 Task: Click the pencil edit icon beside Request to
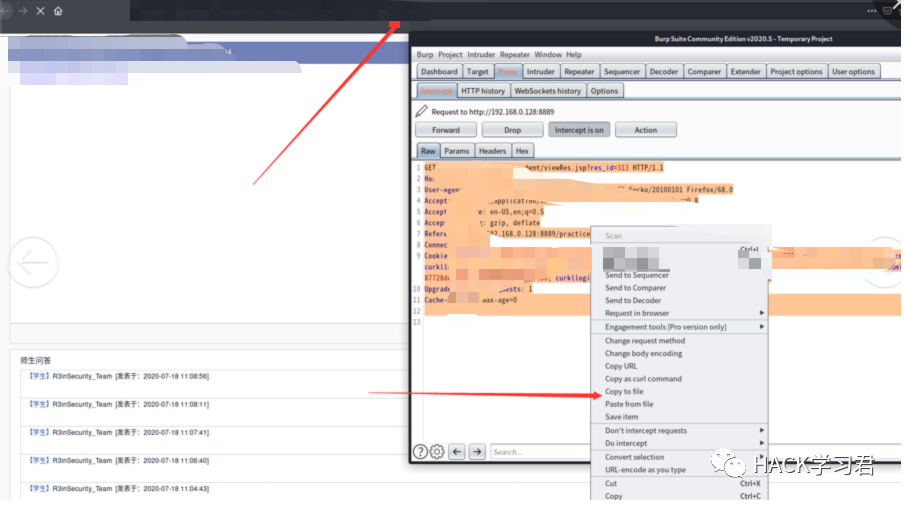[421, 111]
